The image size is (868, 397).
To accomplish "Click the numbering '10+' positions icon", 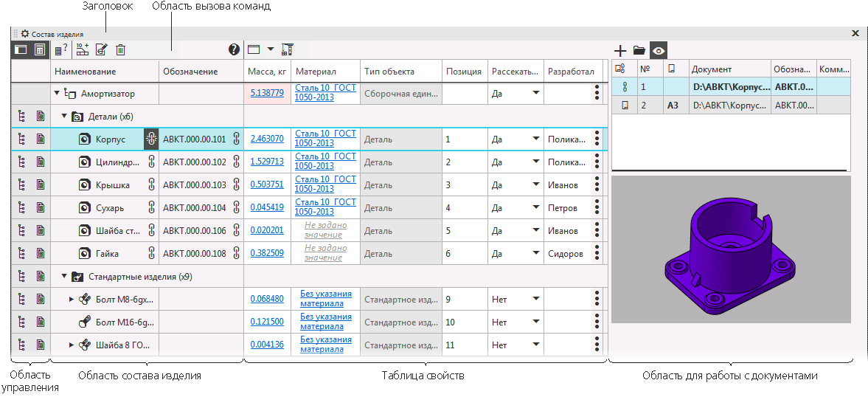I will tap(82, 50).
